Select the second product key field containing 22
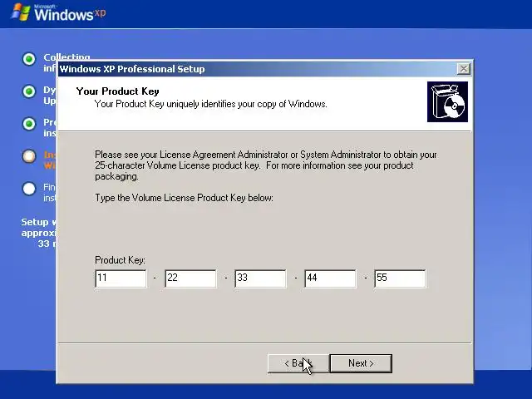 [190, 278]
